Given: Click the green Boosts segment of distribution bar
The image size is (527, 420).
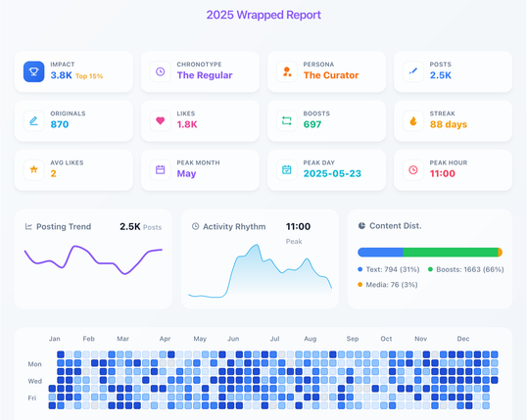Looking at the screenshot, I should coord(451,253).
